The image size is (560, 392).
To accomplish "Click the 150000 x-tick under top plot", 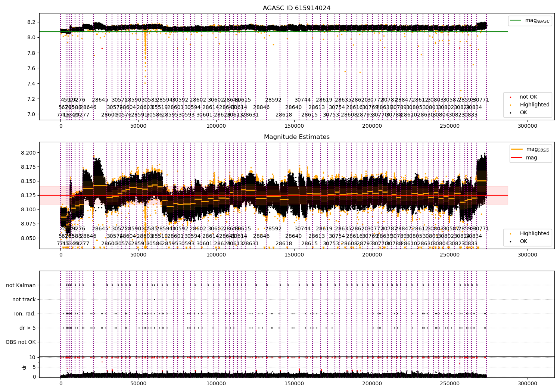I will [294, 126].
